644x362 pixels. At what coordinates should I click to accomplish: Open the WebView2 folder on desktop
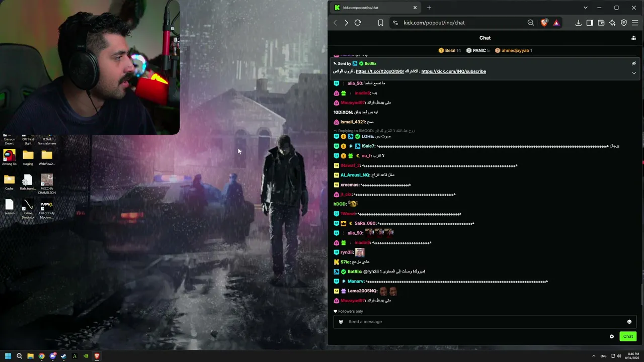(x=47, y=157)
